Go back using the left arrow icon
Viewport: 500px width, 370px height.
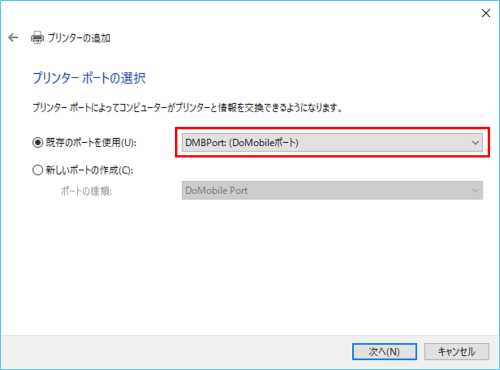(x=13, y=37)
